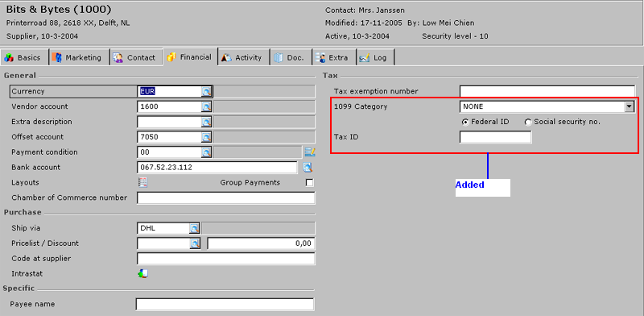Click the 'Supplier, 10-3-2004' text

tap(43, 36)
